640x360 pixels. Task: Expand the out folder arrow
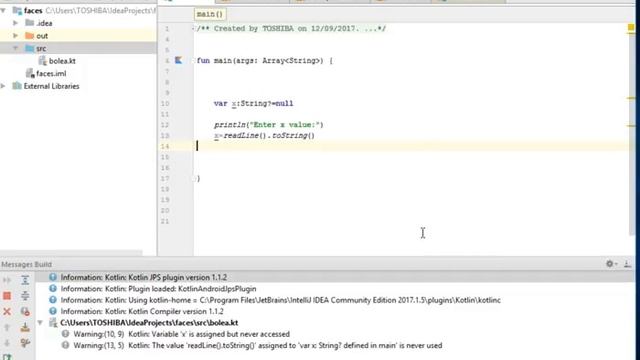coord(16,36)
